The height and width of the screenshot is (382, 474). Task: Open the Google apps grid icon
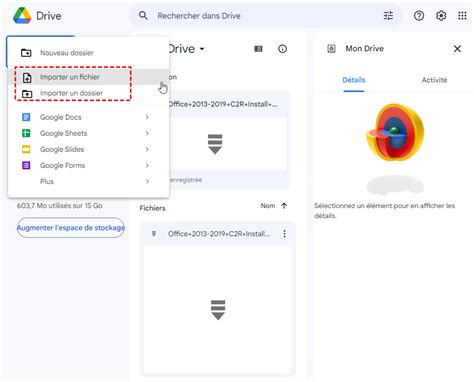click(x=462, y=15)
